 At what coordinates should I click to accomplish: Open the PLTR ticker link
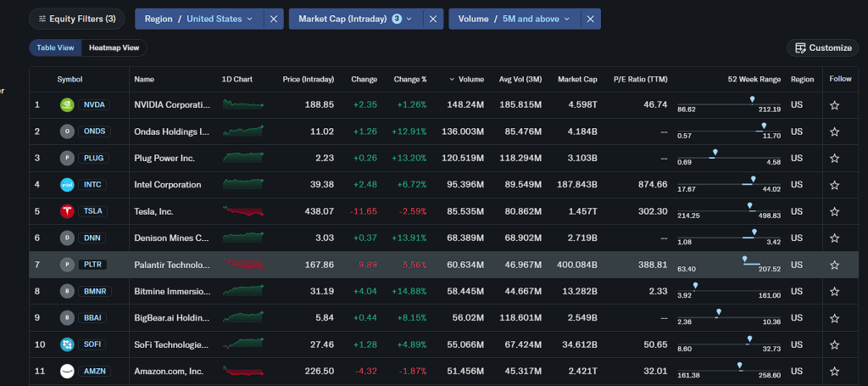pyautogui.click(x=92, y=265)
